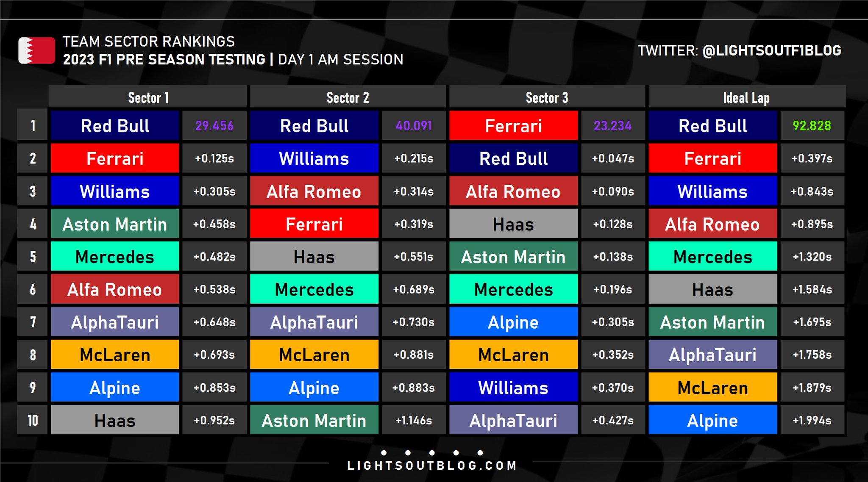Click the Bahrain flag icon

tap(36, 50)
